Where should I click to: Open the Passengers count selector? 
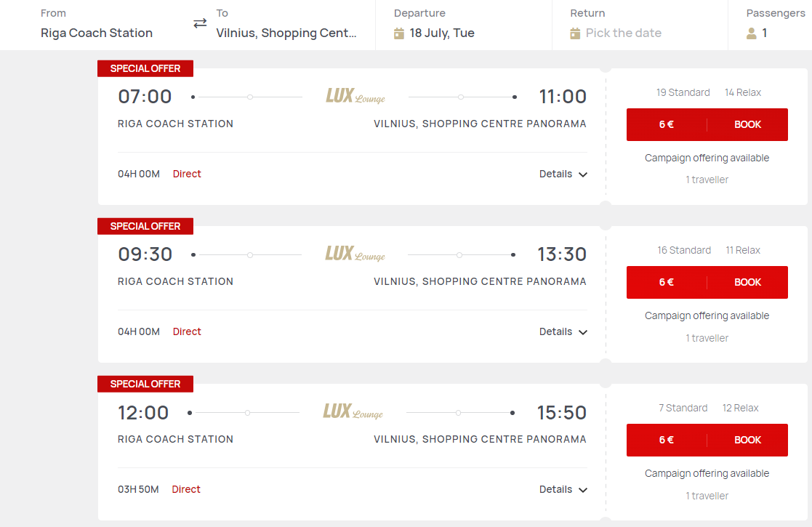[764, 33]
